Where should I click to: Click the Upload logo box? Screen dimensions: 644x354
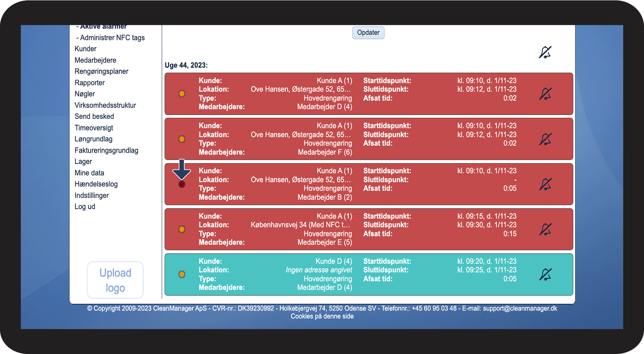point(115,280)
